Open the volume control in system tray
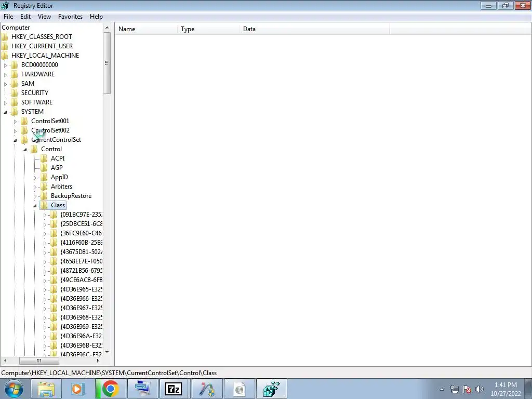532x399 pixels. point(480,389)
